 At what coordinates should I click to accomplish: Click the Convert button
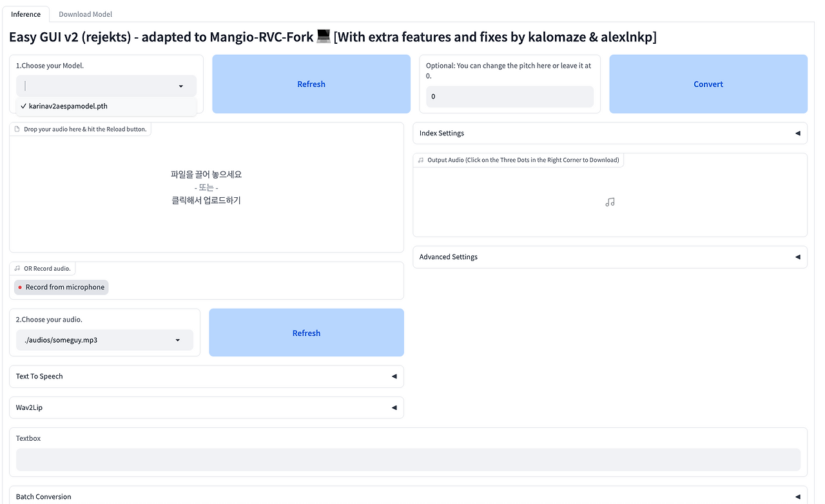[x=708, y=84]
